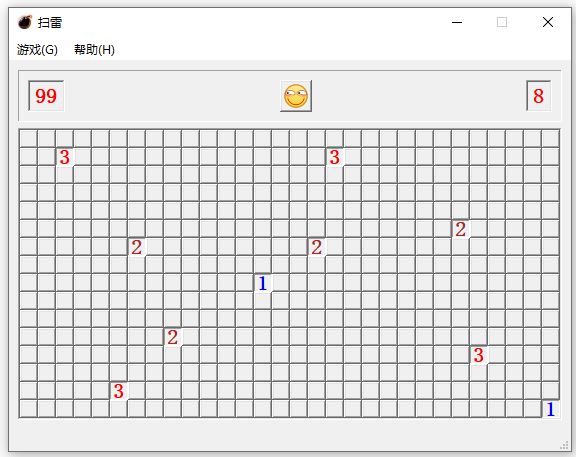Click the red 3 near bottom-left of board
This screenshot has width=576, height=457.
(118, 391)
